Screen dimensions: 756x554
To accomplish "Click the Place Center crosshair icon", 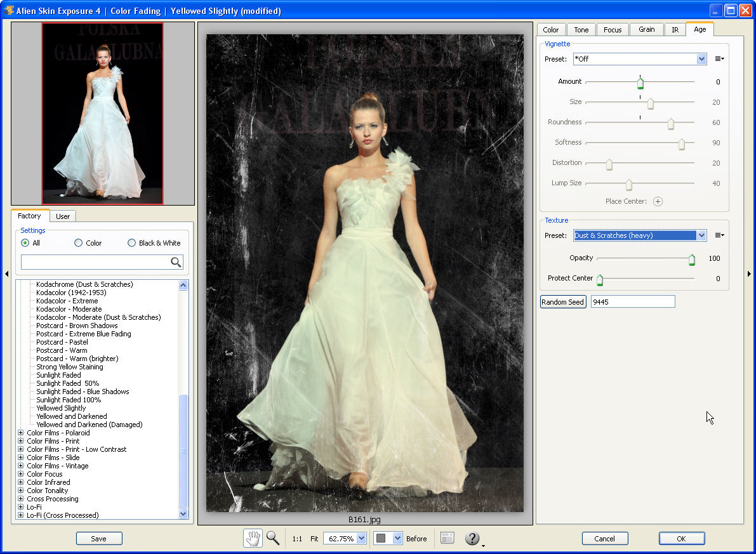I will [658, 201].
